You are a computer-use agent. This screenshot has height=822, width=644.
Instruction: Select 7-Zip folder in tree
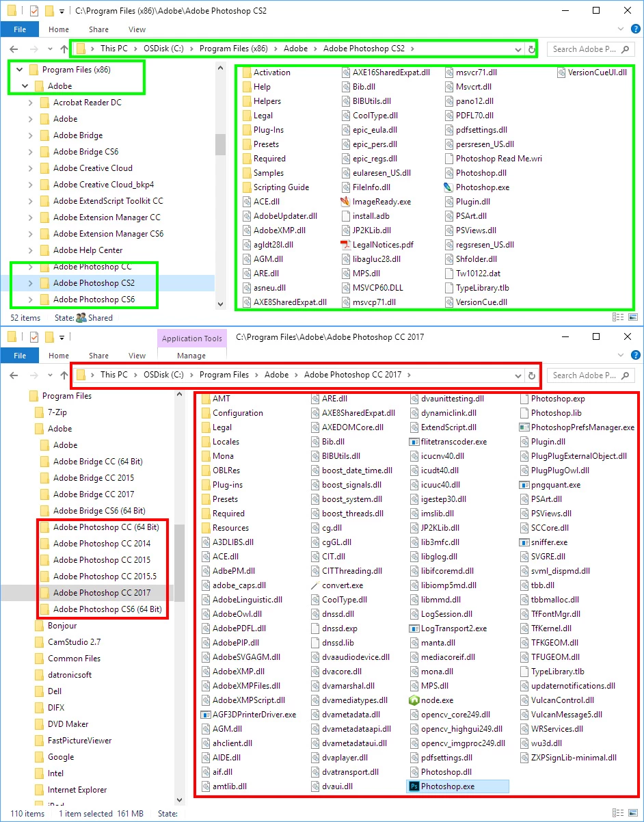click(x=57, y=412)
